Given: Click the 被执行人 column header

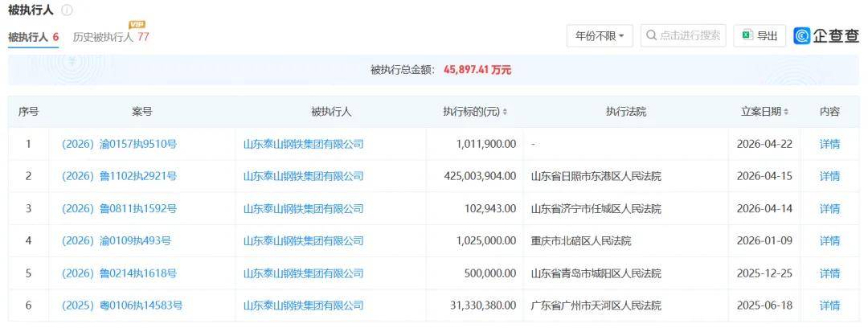Looking at the screenshot, I should (x=331, y=112).
